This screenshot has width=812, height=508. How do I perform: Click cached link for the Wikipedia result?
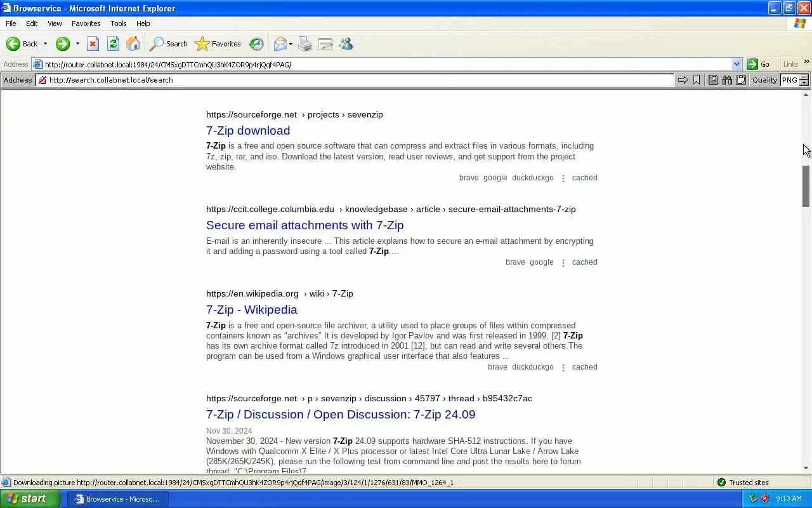(x=584, y=367)
